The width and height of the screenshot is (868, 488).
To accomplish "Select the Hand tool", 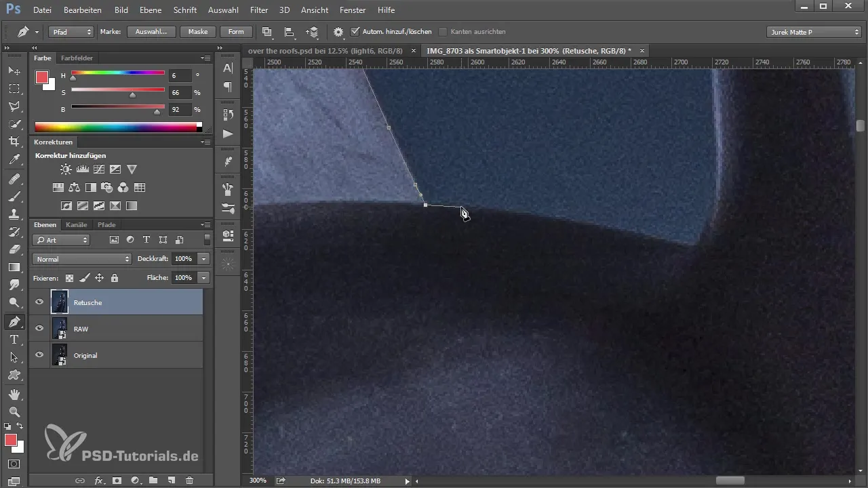I will (14, 394).
